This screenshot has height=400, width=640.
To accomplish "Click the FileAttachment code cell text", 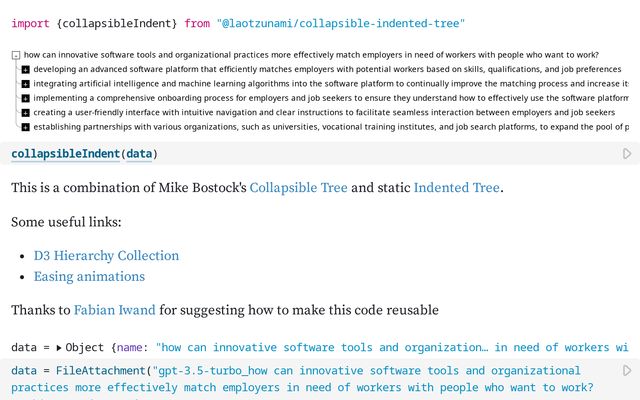I will pos(302,380).
